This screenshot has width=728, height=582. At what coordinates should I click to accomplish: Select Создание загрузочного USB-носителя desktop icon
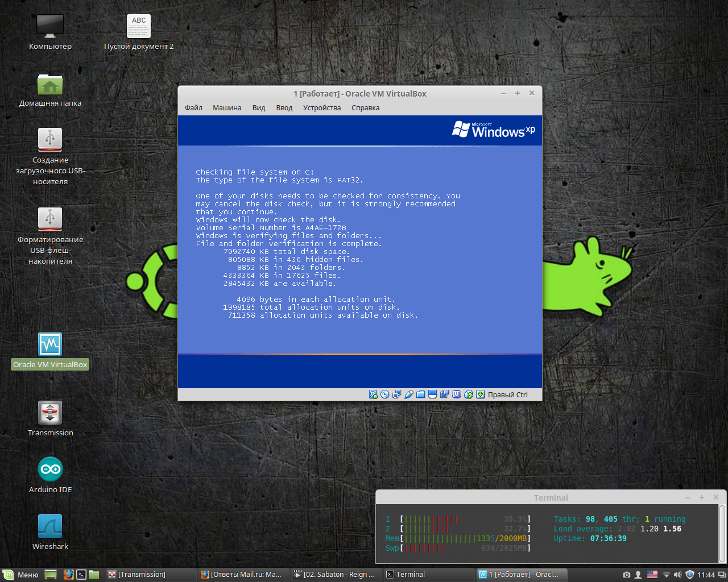click(50, 157)
